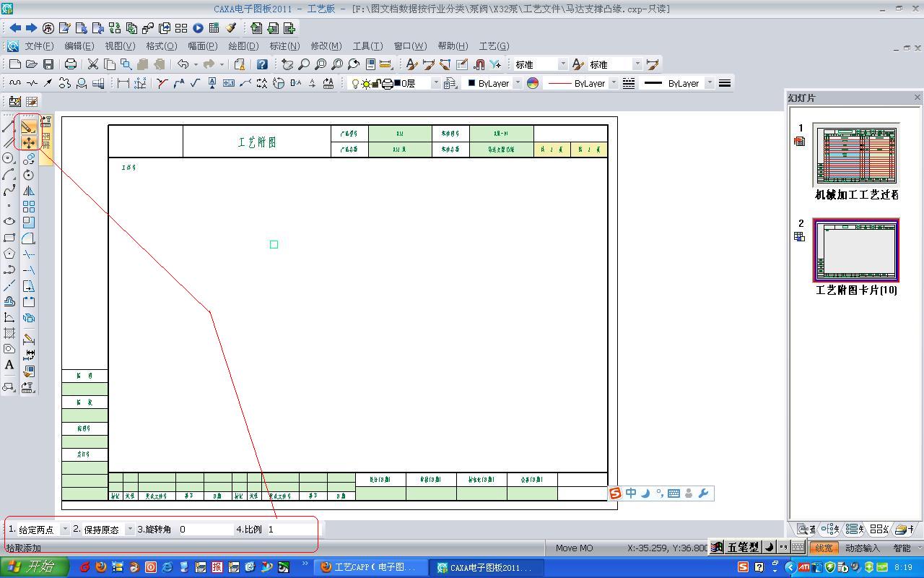Click the Save file icon
The width and height of the screenshot is (924, 578).
48,64
